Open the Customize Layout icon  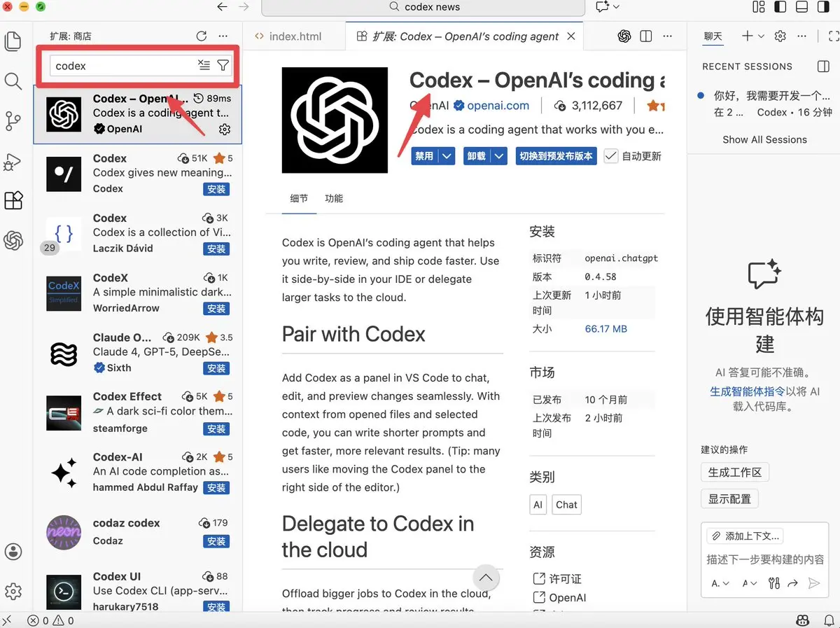pos(759,6)
